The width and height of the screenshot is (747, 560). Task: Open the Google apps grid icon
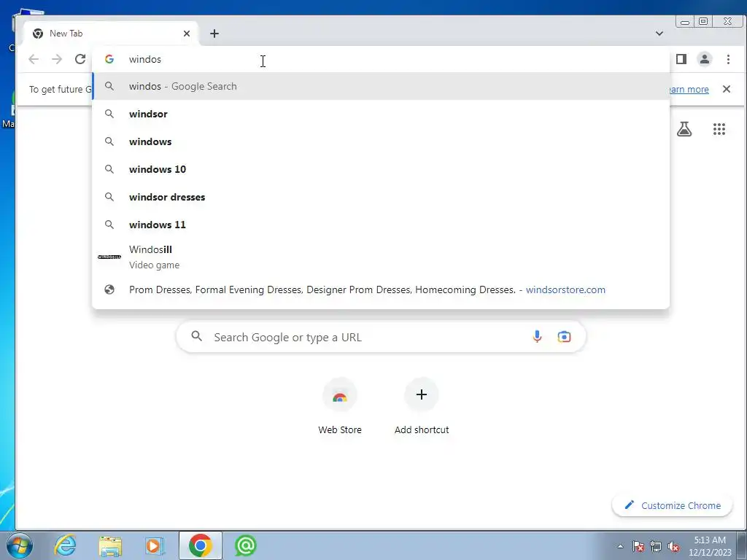[x=719, y=129]
